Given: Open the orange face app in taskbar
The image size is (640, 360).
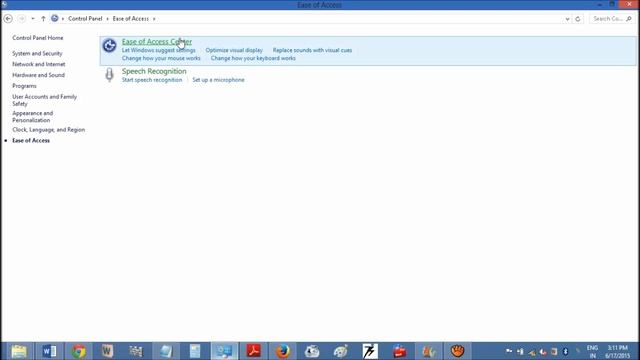Looking at the screenshot, I should click(x=458, y=351).
